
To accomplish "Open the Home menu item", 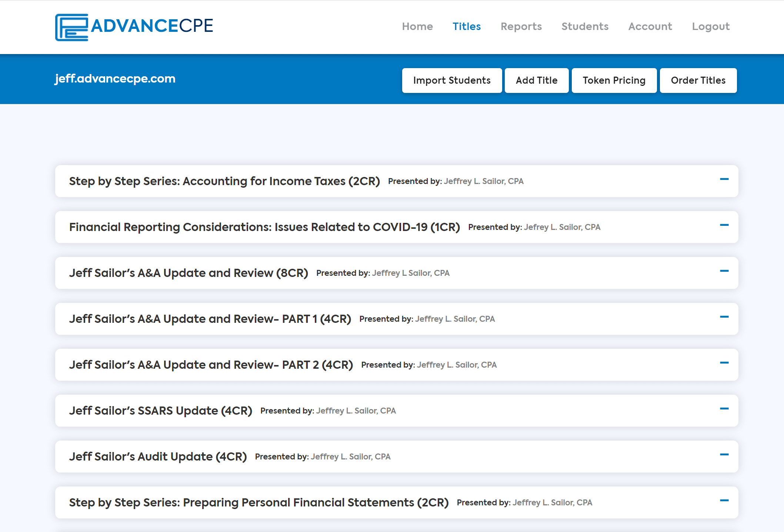I will click(417, 27).
